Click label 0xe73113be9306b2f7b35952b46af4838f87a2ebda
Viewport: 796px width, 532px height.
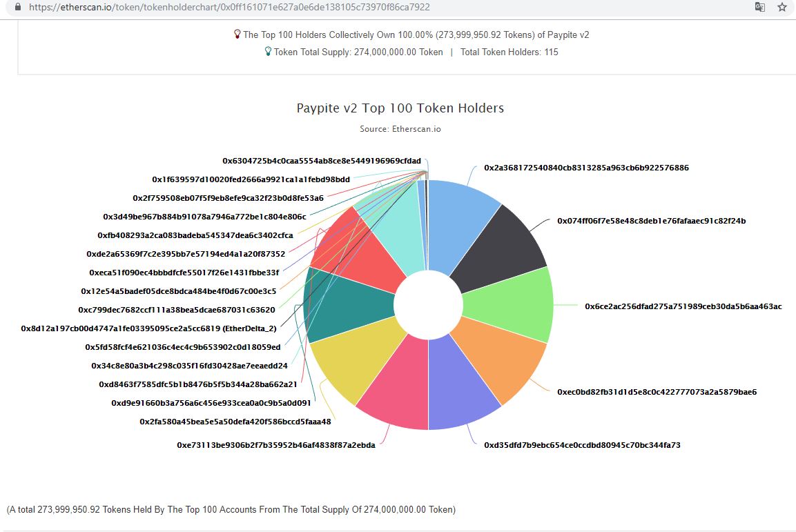pyautogui.click(x=276, y=445)
